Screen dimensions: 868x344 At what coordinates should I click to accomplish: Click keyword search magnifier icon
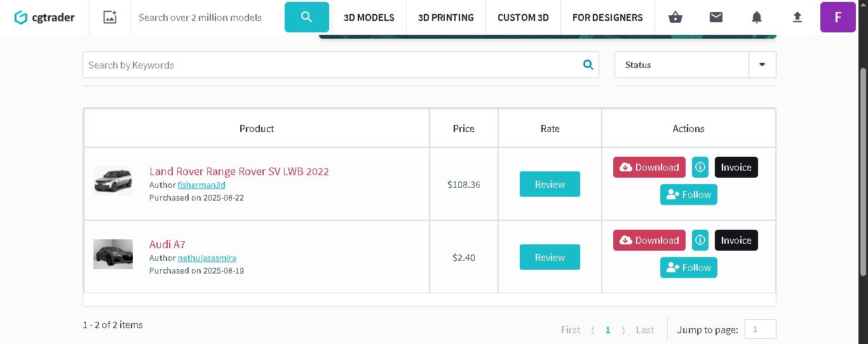[x=588, y=65]
